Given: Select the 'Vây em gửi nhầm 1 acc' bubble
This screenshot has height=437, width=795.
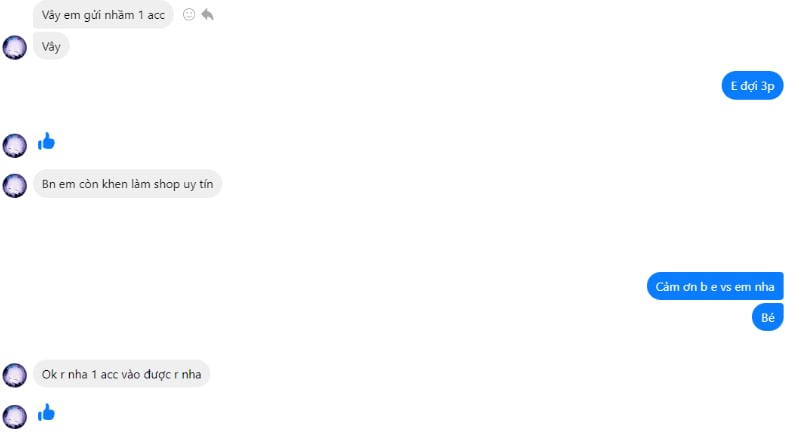Looking at the screenshot, I should pyautogui.click(x=103, y=15).
